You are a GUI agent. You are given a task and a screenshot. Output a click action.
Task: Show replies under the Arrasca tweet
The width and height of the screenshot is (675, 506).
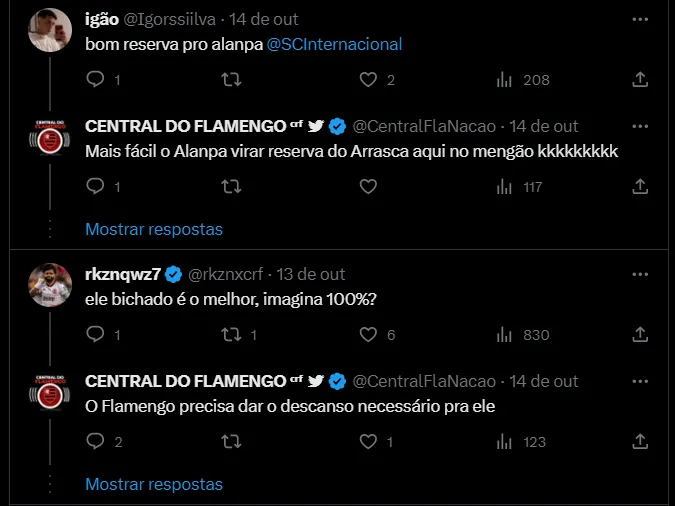click(x=153, y=229)
